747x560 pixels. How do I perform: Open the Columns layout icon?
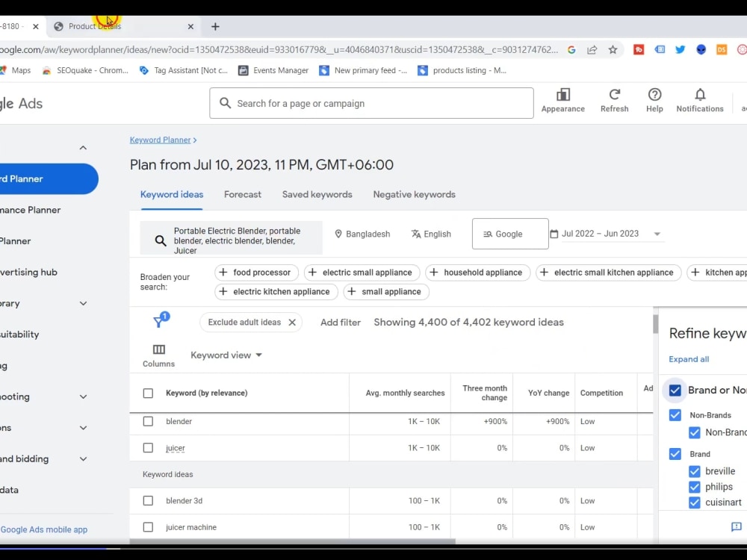click(158, 349)
